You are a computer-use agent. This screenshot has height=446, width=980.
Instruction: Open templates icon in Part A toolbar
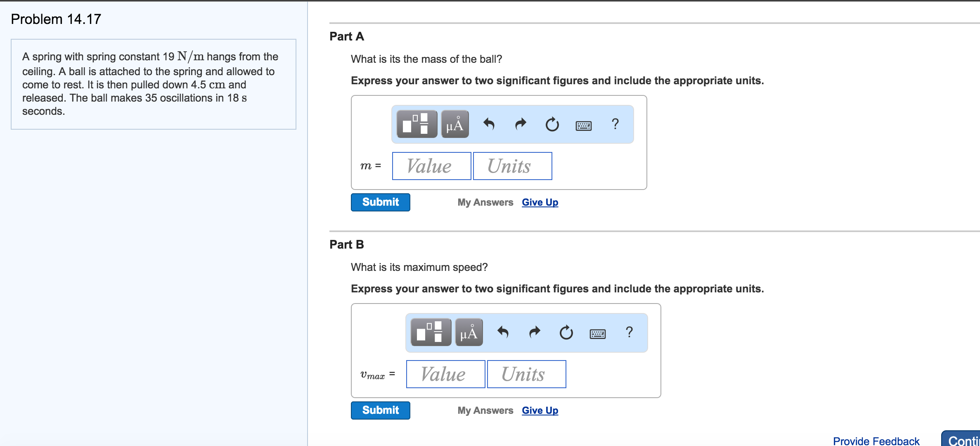(417, 124)
